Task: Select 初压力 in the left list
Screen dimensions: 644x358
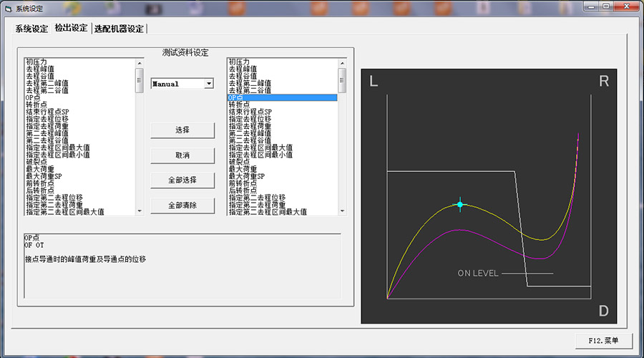Action: click(36, 62)
